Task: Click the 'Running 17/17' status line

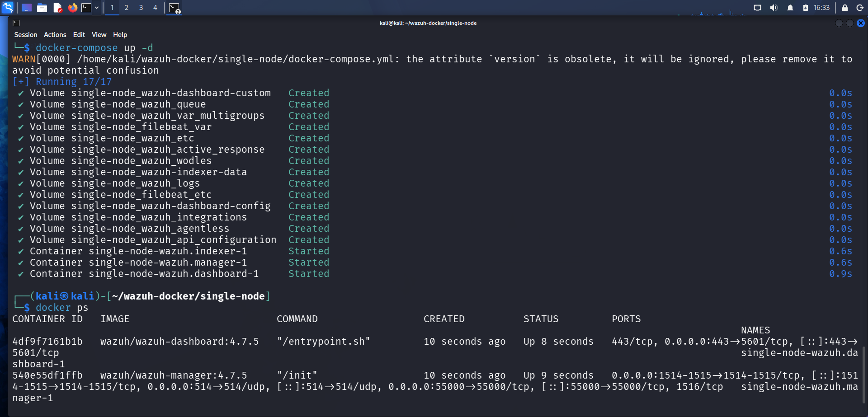Action: tap(74, 82)
